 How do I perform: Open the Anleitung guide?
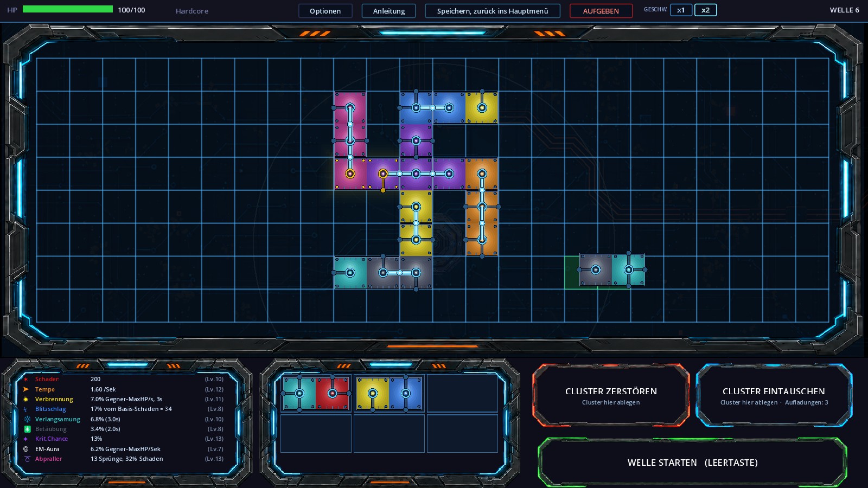[x=388, y=11]
